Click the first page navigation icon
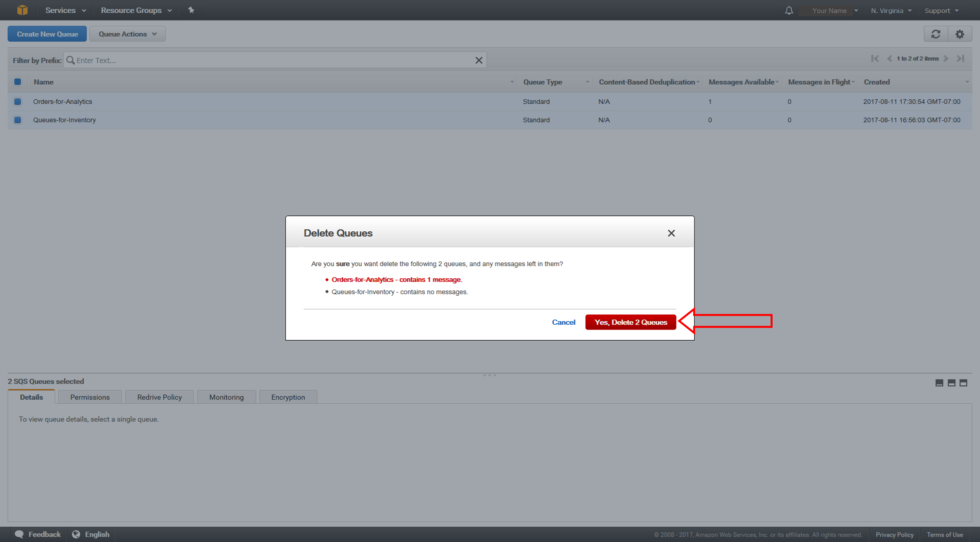The image size is (980, 542). point(873,59)
